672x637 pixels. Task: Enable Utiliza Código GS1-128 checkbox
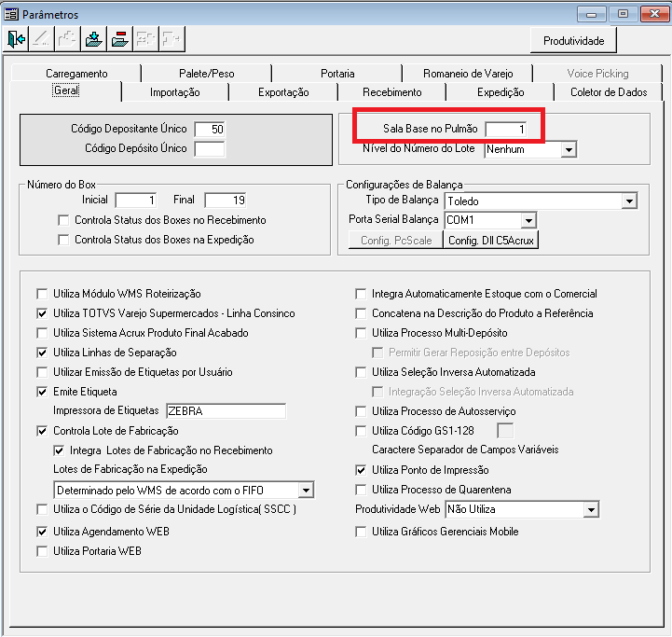361,431
